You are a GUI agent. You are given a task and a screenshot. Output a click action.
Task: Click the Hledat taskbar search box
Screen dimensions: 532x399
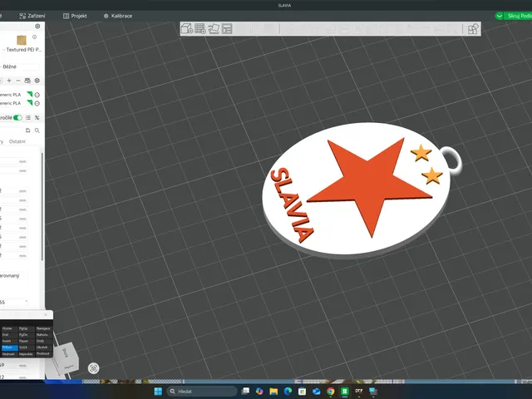(202, 392)
